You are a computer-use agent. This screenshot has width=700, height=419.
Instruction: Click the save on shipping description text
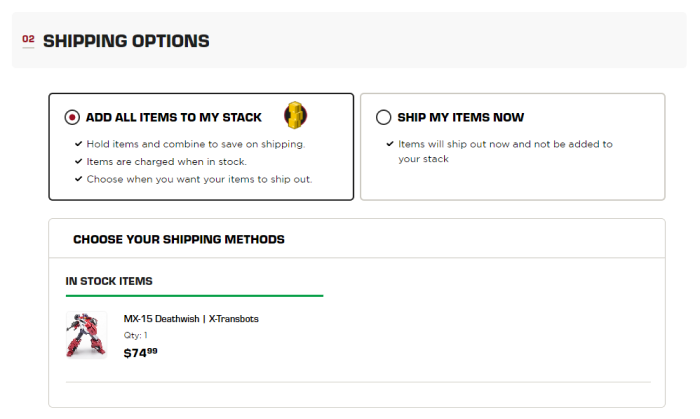(195, 144)
